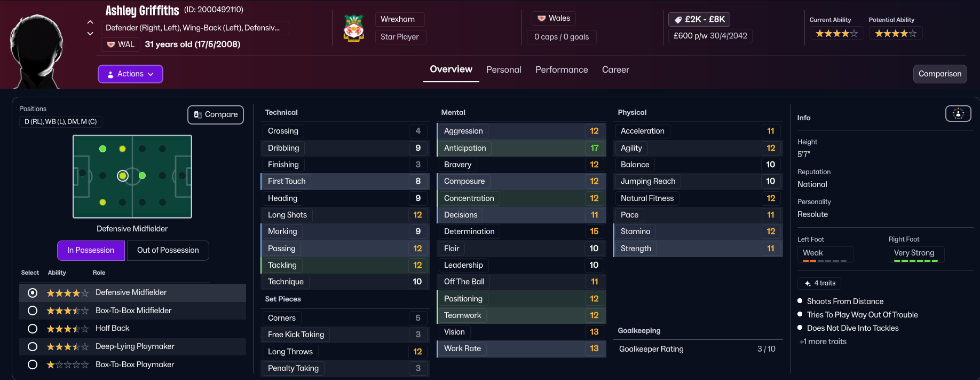Click the Comparison button
The height and width of the screenshot is (380, 980).
tap(939, 74)
